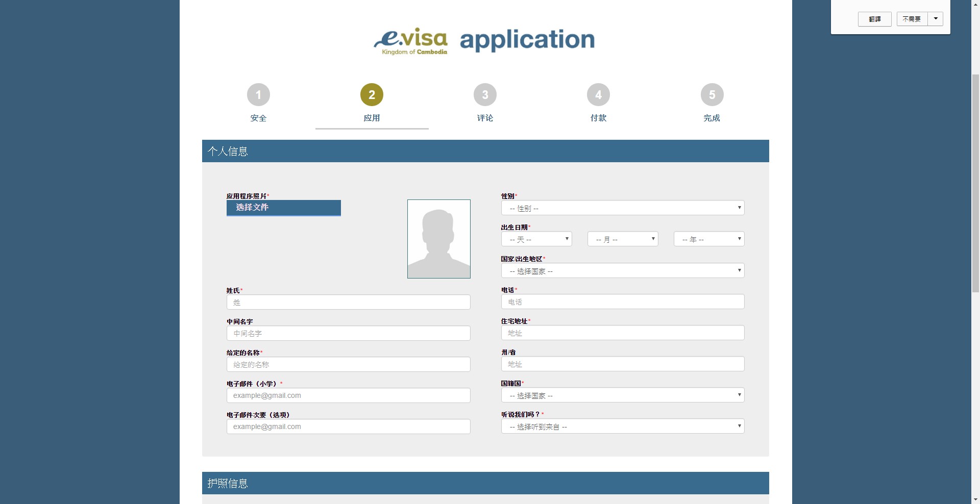The height and width of the screenshot is (504, 980).
Task: Focus the 电话 phone input field
Action: pyautogui.click(x=623, y=301)
